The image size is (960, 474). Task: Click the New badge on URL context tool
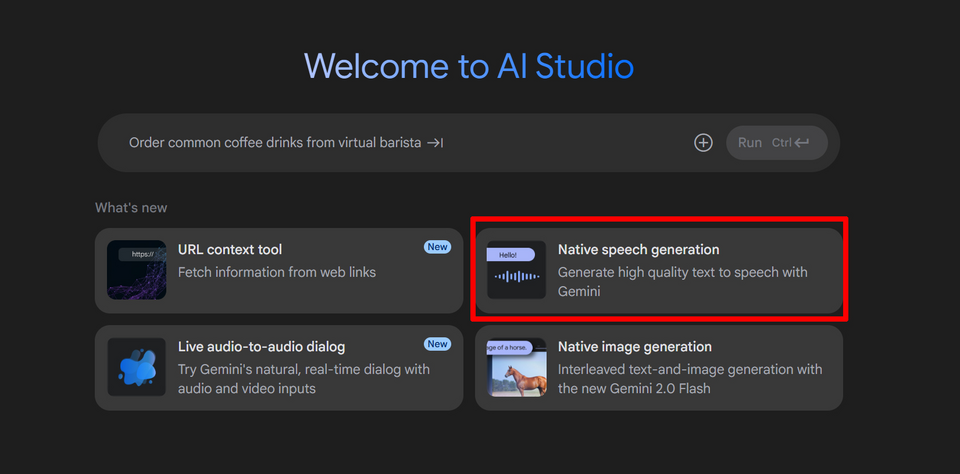[x=437, y=247]
